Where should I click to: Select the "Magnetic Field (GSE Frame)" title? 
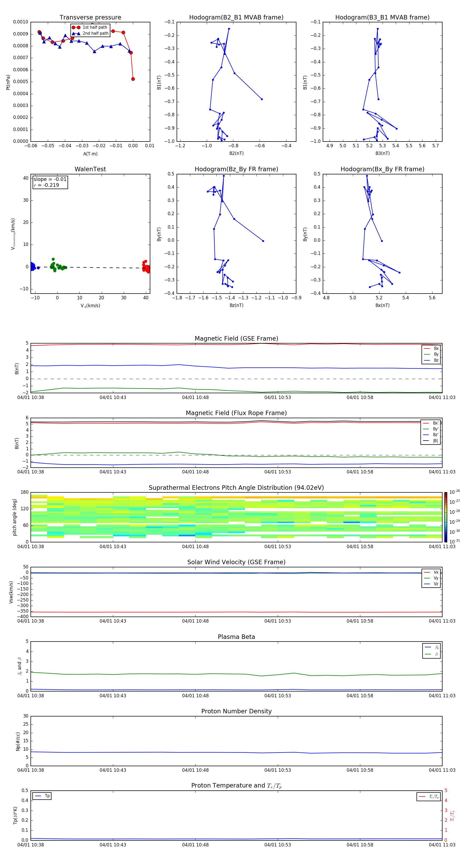coord(236,339)
